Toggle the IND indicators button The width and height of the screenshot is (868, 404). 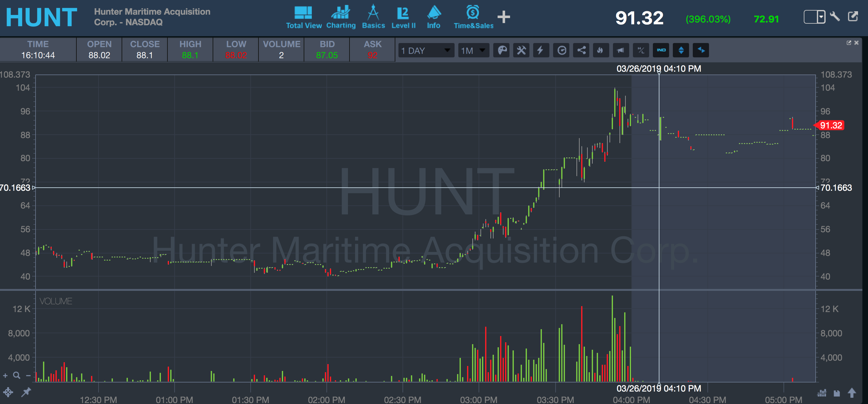coord(661,50)
